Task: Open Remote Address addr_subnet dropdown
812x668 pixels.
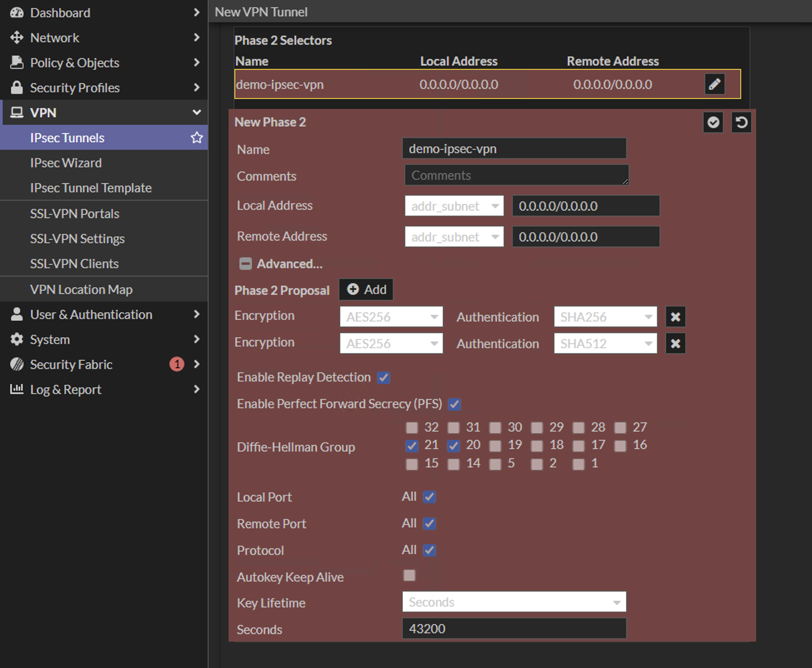Action: pos(454,237)
